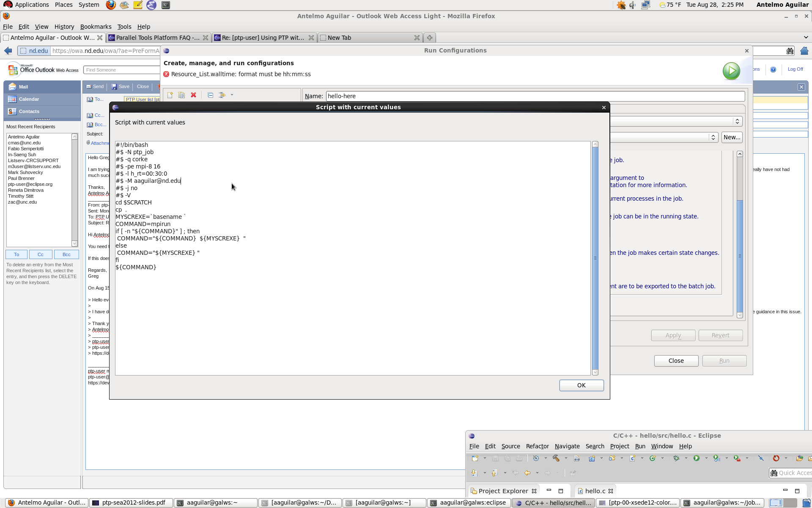The height and width of the screenshot is (508, 812).
Task: Click the Eclipse build hammer icon
Action: 556,458
